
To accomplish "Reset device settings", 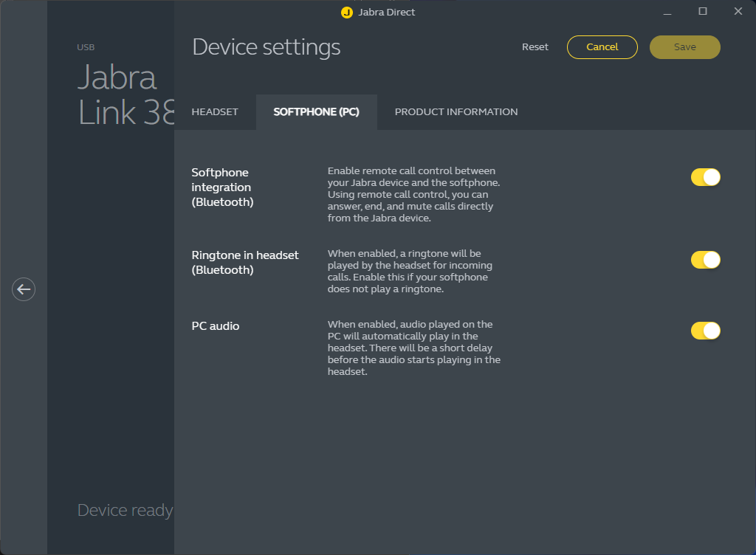I will (x=535, y=47).
